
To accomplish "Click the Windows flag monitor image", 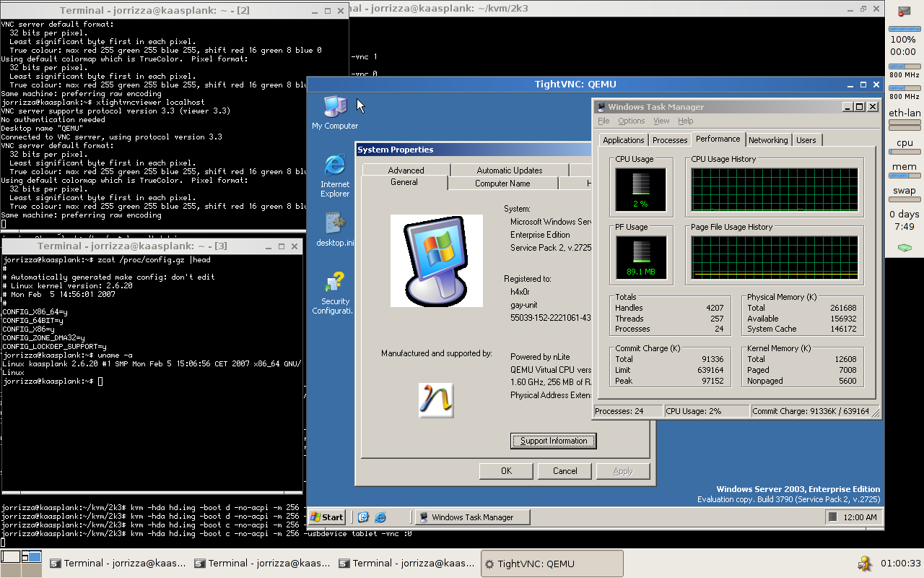I will (x=437, y=261).
